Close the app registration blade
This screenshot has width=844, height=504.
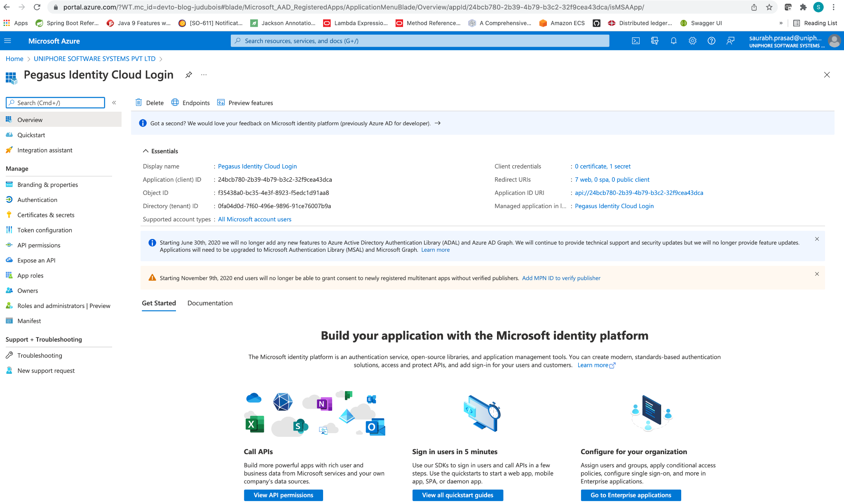(827, 75)
